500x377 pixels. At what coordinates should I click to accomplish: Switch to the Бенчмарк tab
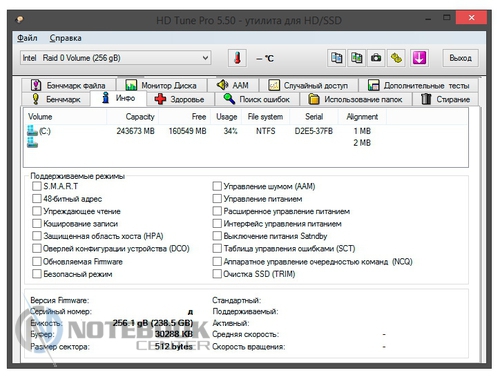[56, 99]
